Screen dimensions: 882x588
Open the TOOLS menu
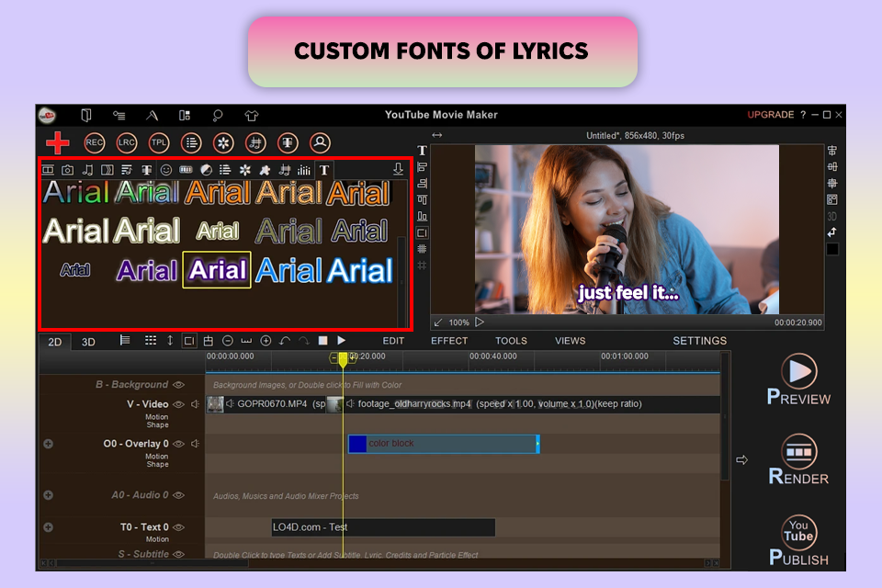[511, 341]
